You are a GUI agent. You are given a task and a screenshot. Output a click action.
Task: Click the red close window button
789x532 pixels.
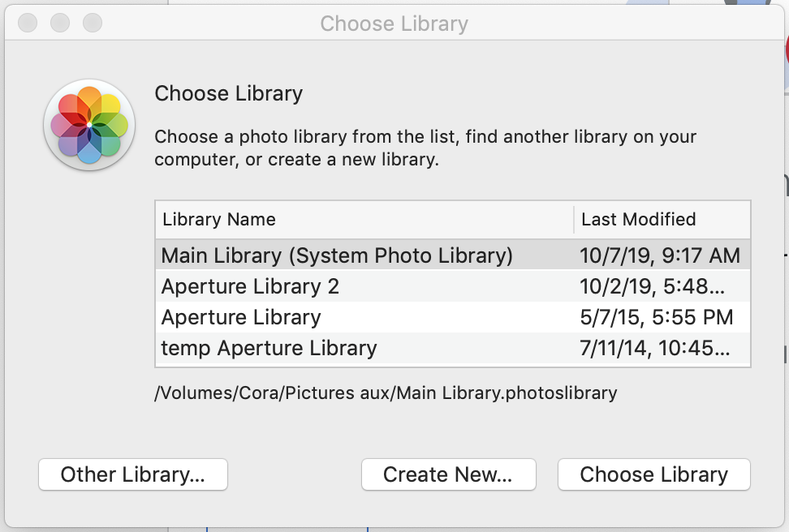coord(28,23)
